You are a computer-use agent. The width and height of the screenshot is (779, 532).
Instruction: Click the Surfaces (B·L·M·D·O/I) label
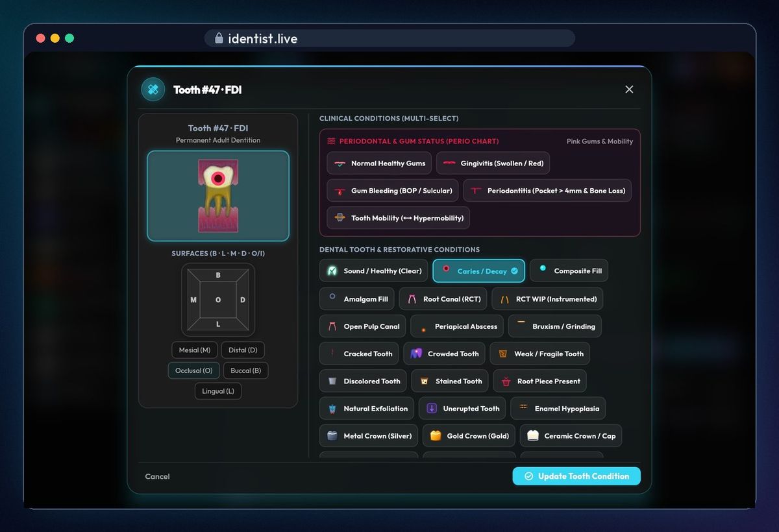[218, 254]
